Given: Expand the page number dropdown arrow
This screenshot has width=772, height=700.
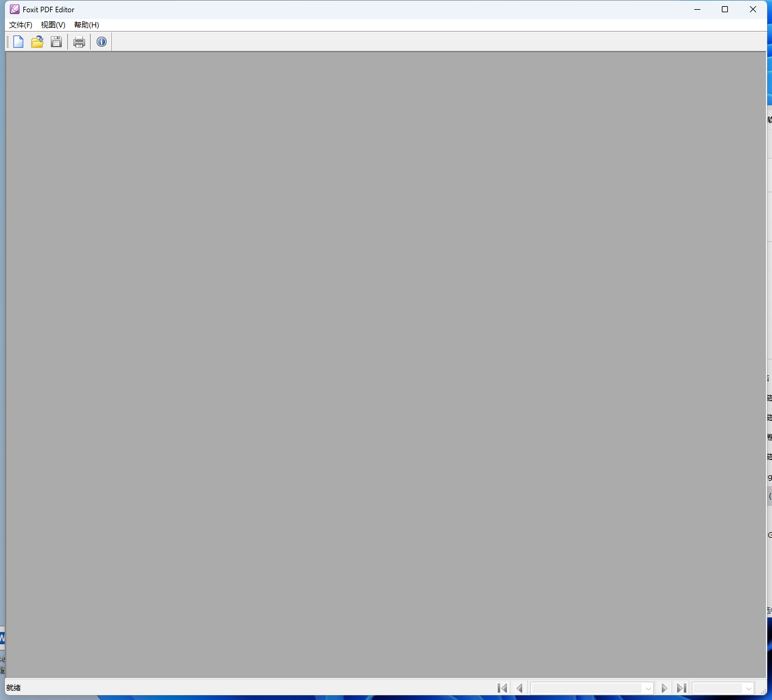Looking at the screenshot, I should point(648,688).
